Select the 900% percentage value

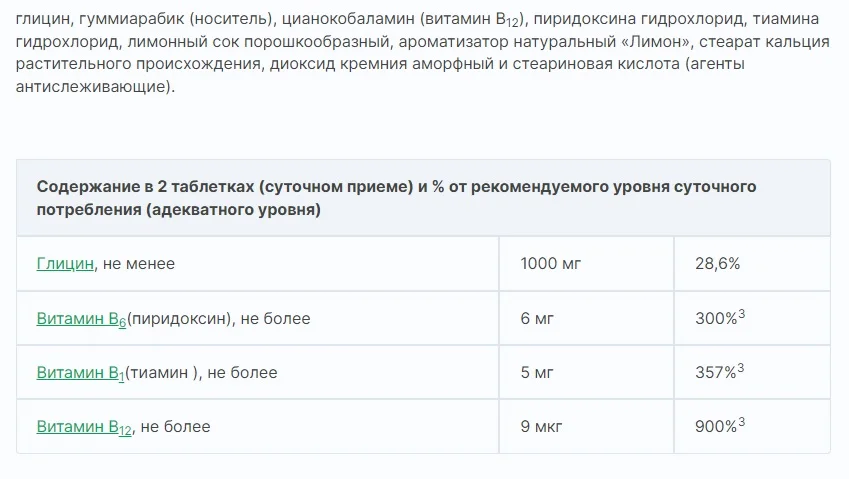[715, 427]
